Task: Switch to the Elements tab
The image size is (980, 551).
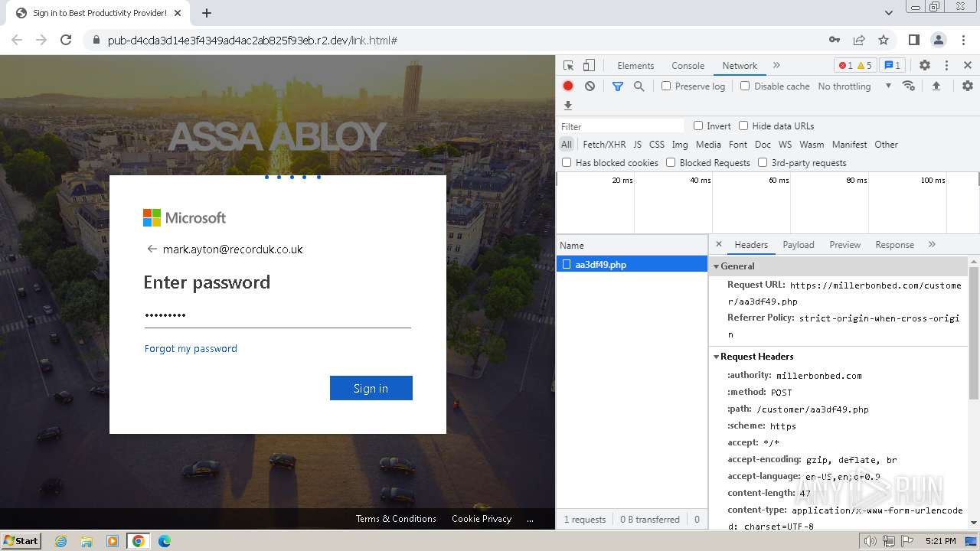Action: pyautogui.click(x=635, y=66)
